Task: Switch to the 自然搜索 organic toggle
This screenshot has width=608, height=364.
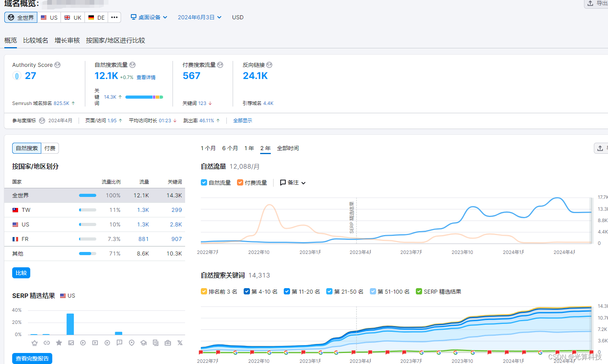Action: 27,148
